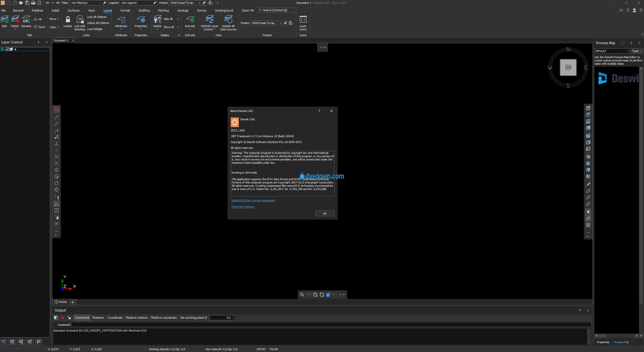The width and height of the screenshot is (644, 352).
Task: Switch to the Drafting ribbon tab
Action: pyautogui.click(x=144, y=10)
